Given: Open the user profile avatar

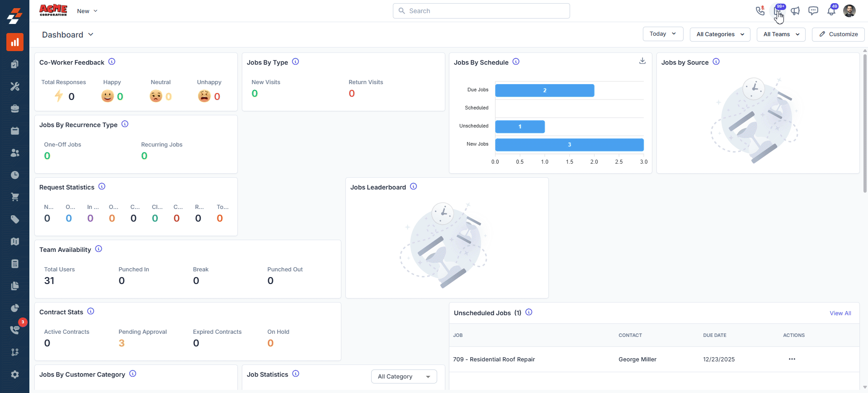Looking at the screenshot, I should pyautogui.click(x=849, y=11).
